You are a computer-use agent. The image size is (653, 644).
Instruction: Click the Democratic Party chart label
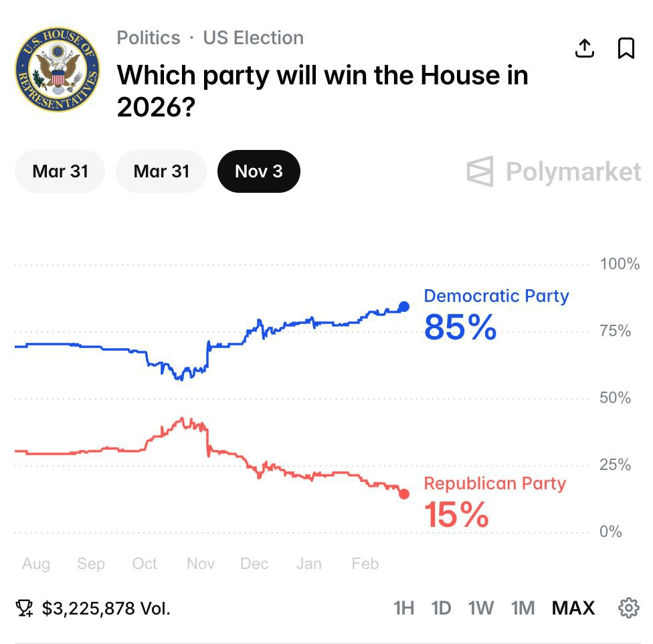click(x=496, y=296)
